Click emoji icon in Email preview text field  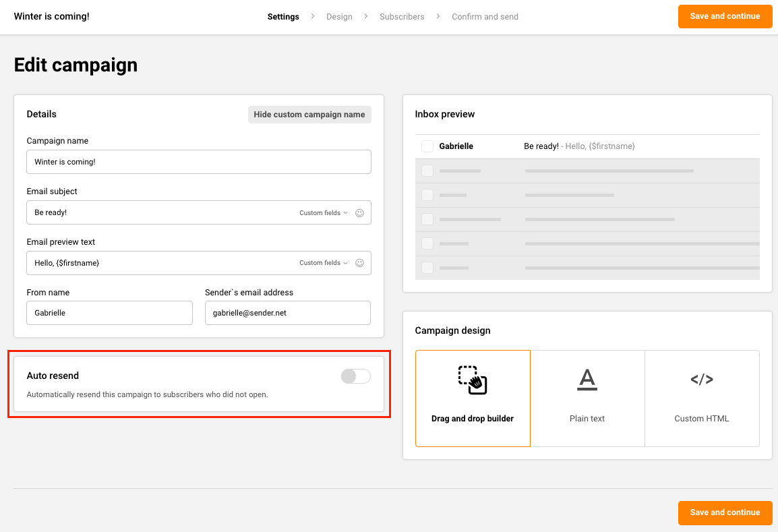pos(359,263)
